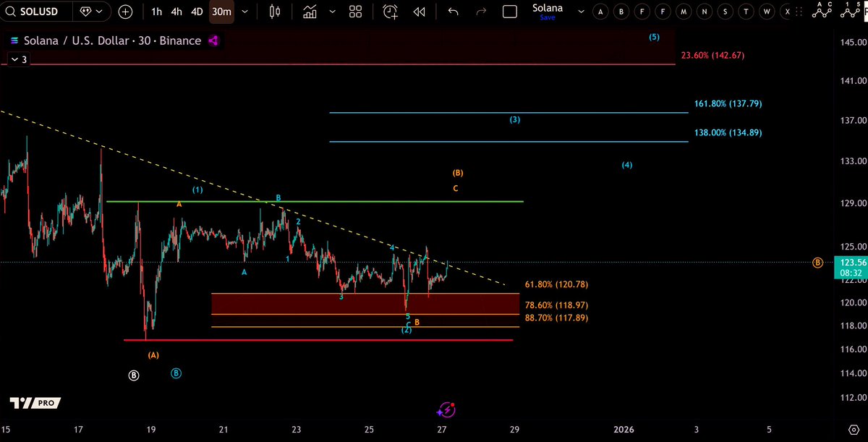The height and width of the screenshot is (442, 868).
Task: Click the circled S toolbar button
Action: [726, 12]
